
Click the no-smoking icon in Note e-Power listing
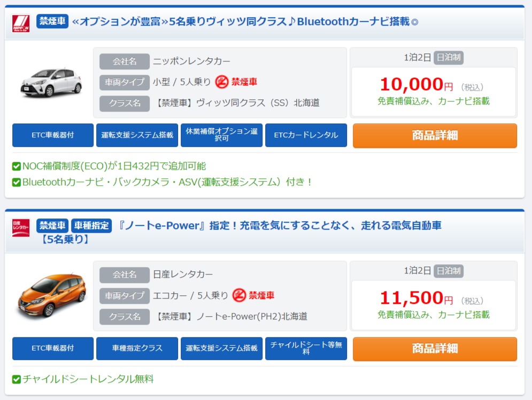pos(239,295)
